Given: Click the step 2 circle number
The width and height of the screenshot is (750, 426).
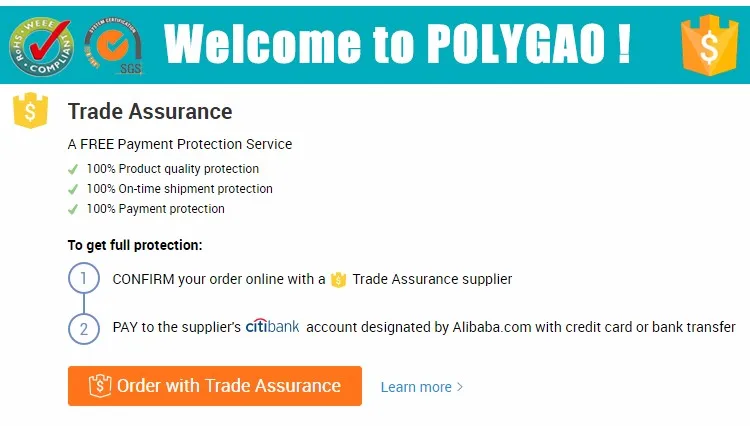Looking at the screenshot, I should (x=84, y=329).
